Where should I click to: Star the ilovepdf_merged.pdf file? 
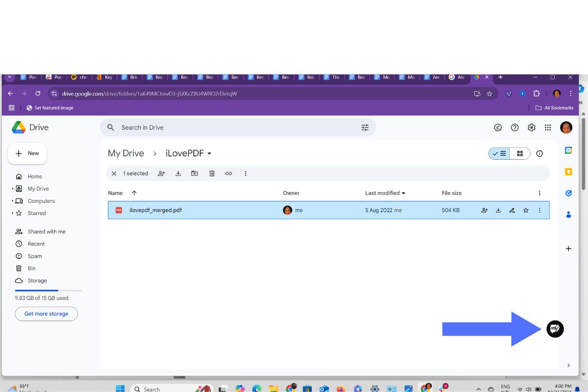coord(526,210)
